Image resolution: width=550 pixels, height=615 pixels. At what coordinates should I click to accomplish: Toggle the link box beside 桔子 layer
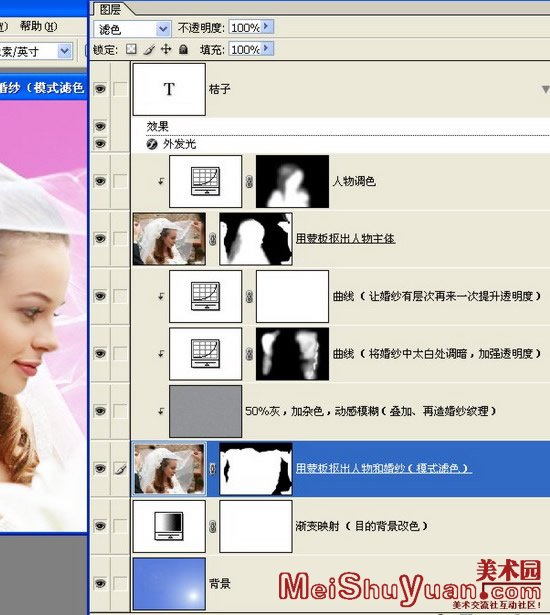120,89
